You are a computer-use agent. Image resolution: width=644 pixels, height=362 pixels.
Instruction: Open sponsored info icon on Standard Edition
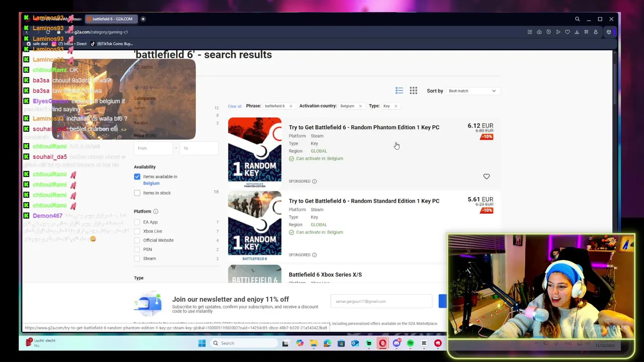314,255
